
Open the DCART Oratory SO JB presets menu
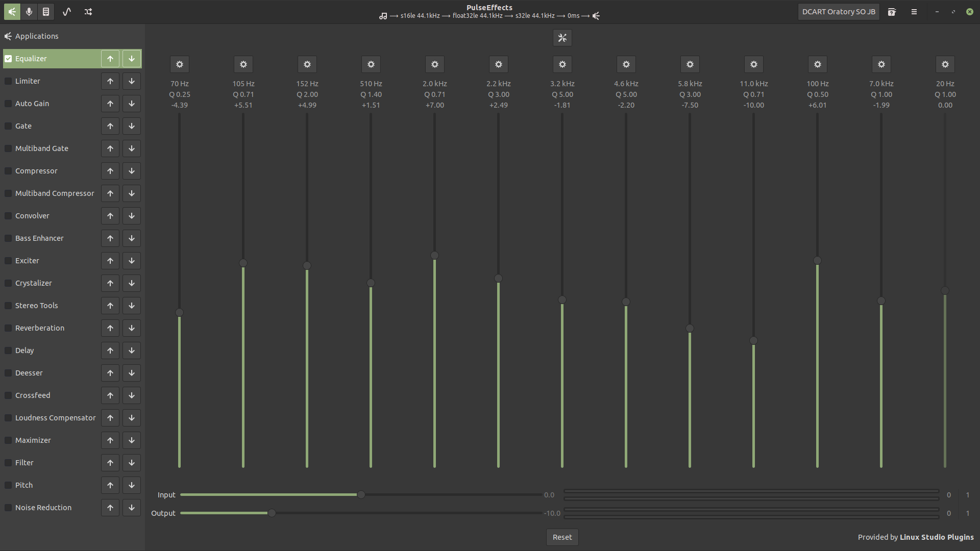point(839,12)
